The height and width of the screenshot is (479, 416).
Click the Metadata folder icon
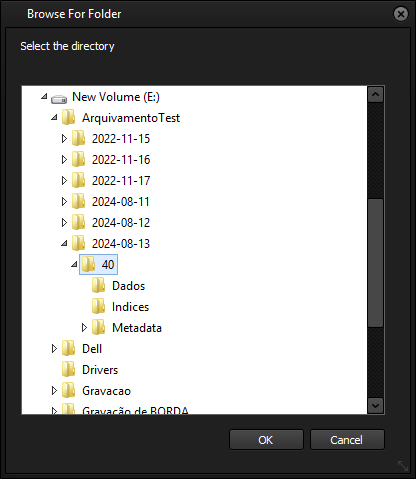tap(99, 328)
